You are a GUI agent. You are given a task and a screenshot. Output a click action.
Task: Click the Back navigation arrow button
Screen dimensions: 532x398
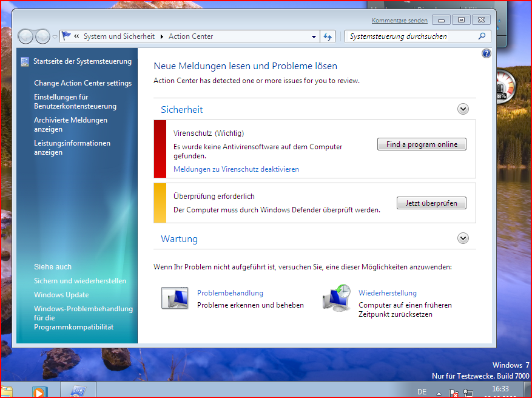coord(25,36)
